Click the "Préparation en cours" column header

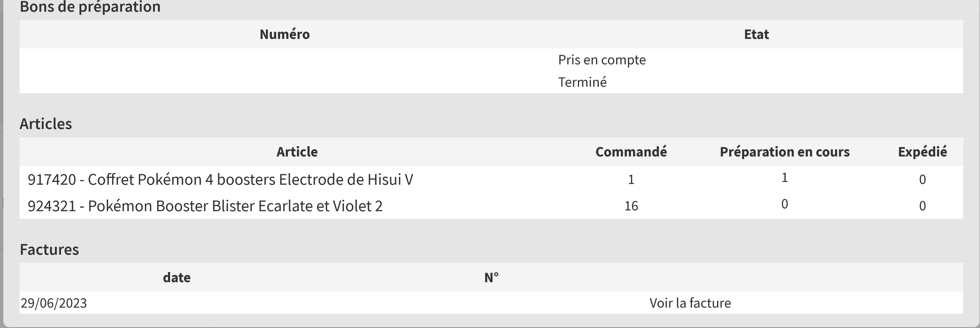(785, 152)
